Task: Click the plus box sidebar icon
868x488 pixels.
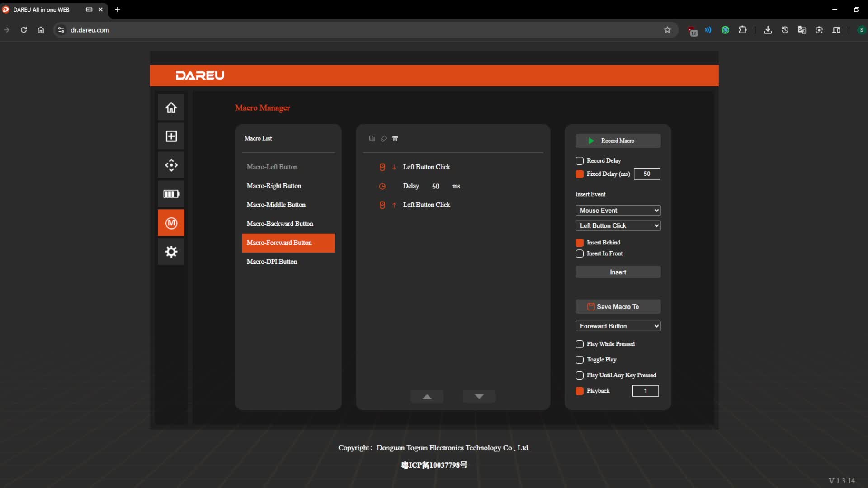Action: click(x=171, y=136)
